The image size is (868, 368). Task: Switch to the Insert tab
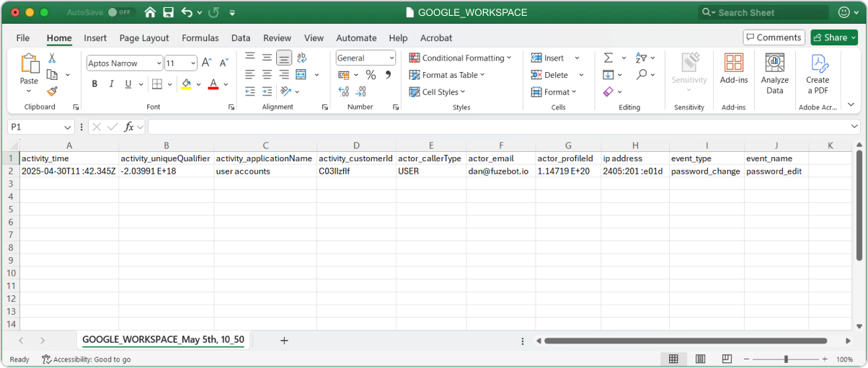[x=95, y=37]
